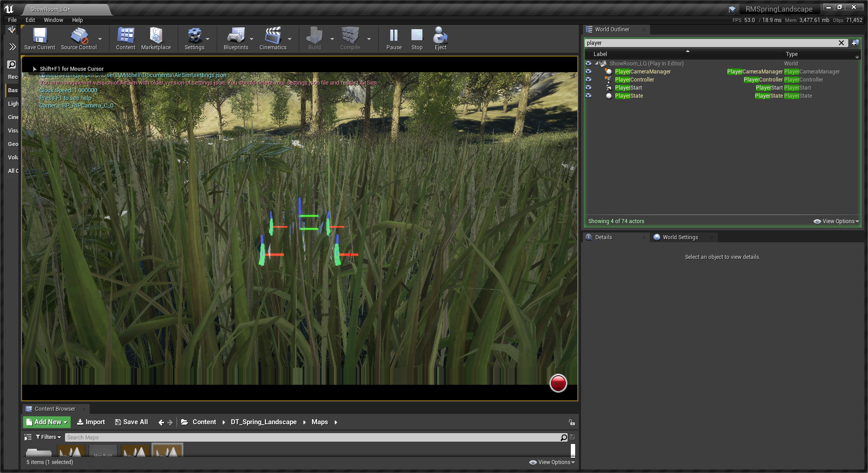Open the Type column dropdown arrow

(x=857, y=57)
